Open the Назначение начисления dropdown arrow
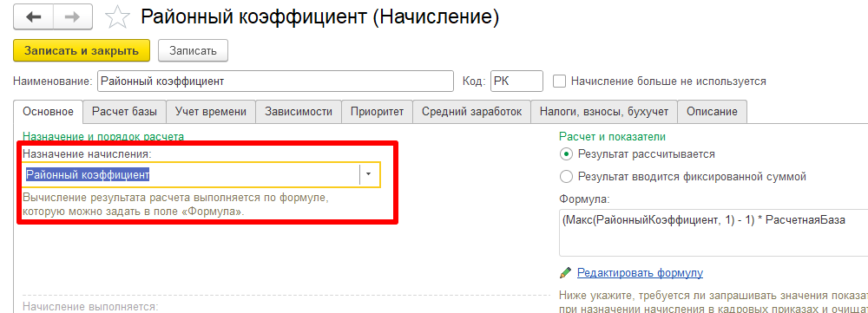The height and width of the screenshot is (313, 868). [369, 175]
